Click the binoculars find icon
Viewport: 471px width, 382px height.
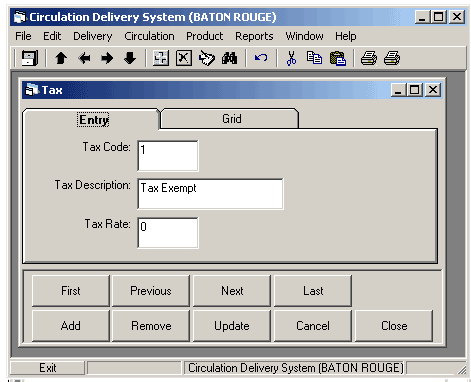pos(229,58)
